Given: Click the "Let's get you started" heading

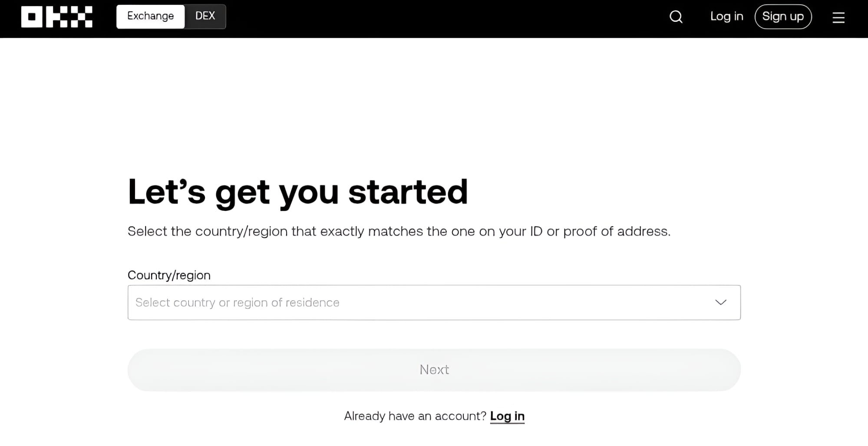Looking at the screenshot, I should [297, 192].
